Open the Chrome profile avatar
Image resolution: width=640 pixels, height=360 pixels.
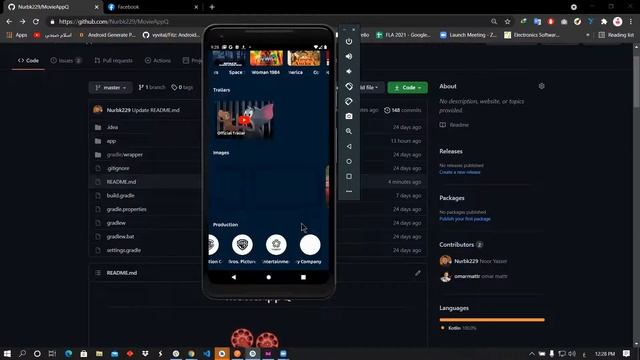618,22
